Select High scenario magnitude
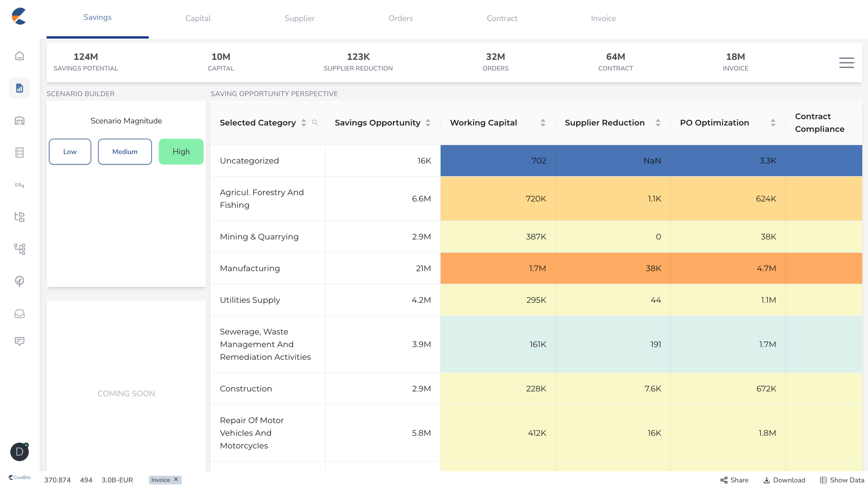Screen dimensions: 868x487 coord(181,152)
